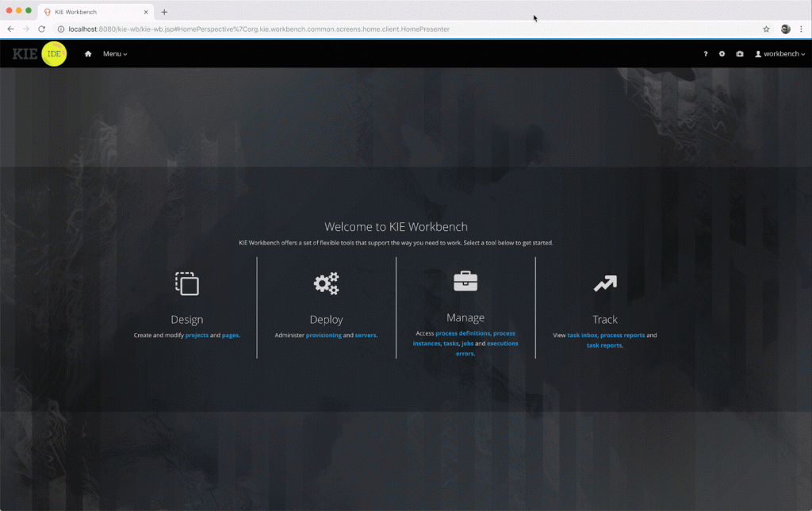Select the Design heading
Viewport: 812px width, 511px height.
(x=187, y=320)
